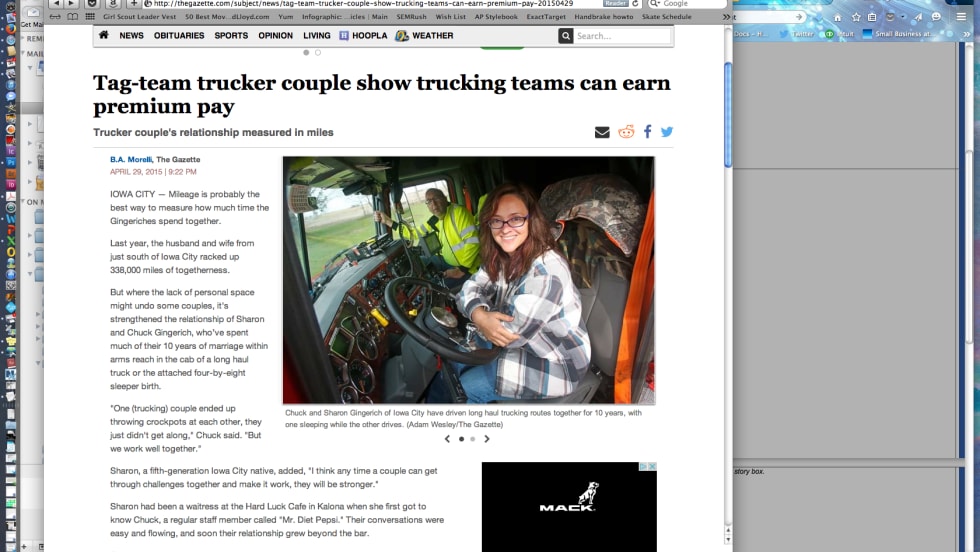Share the article on Reddit
980x552 pixels.
click(x=626, y=132)
